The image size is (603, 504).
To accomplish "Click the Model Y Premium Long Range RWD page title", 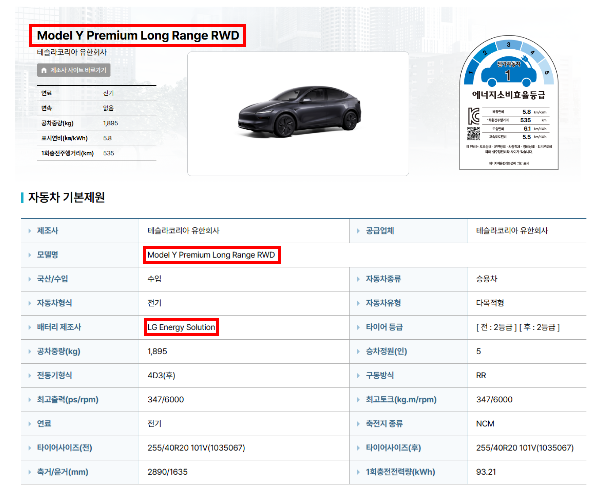I will coord(138,36).
